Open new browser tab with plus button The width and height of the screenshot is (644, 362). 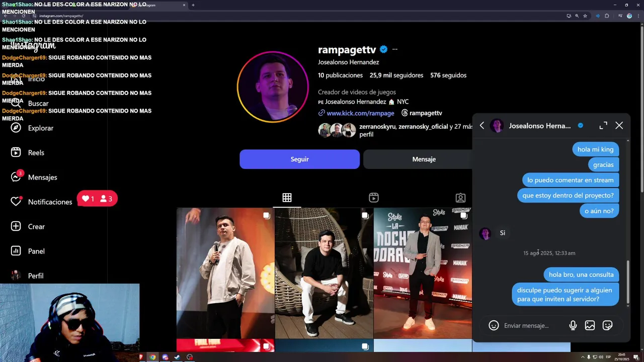193,5
